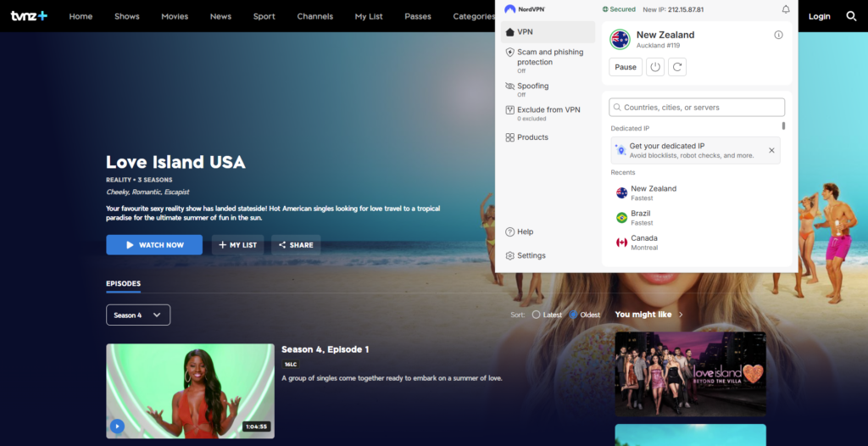
Task: Click the New IP address text
Action: (x=673, y=9)
